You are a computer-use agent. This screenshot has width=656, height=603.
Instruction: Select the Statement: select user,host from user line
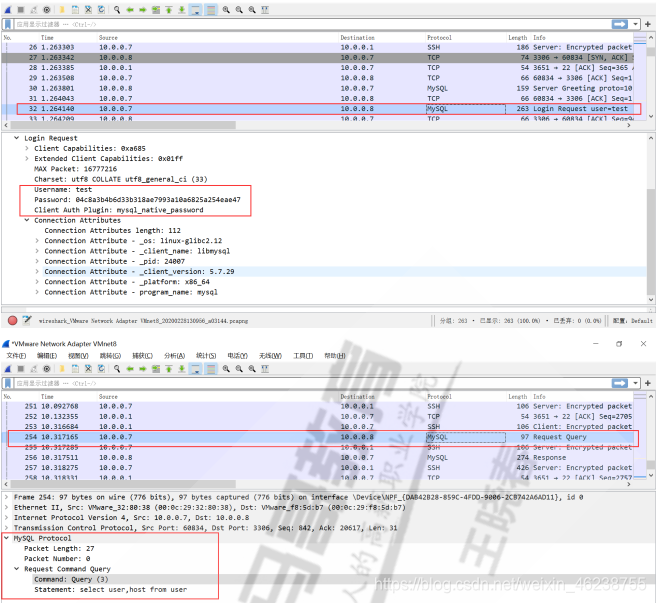click(x=110, y=590)
